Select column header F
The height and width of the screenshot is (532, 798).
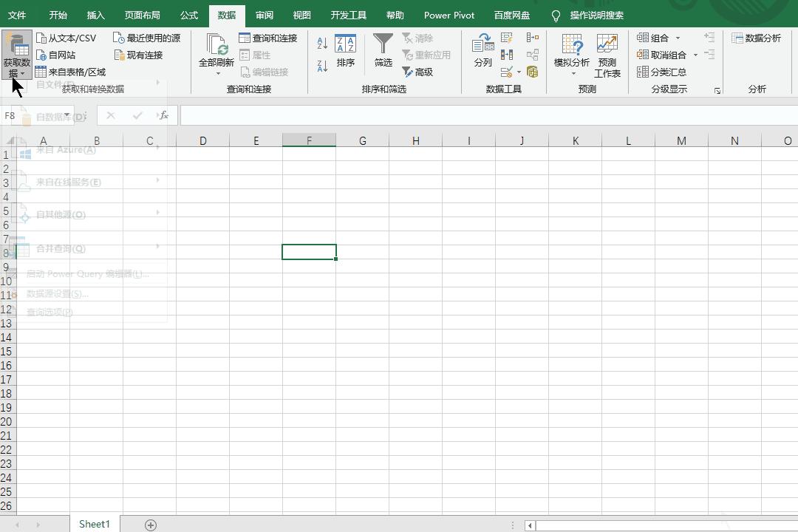309,140
